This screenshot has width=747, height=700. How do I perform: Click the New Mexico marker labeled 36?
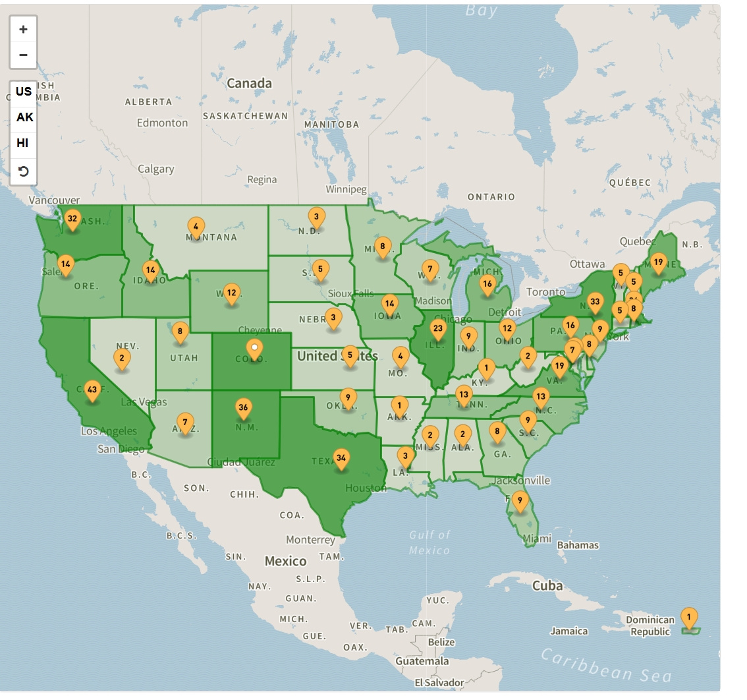[x=243, y=409]
